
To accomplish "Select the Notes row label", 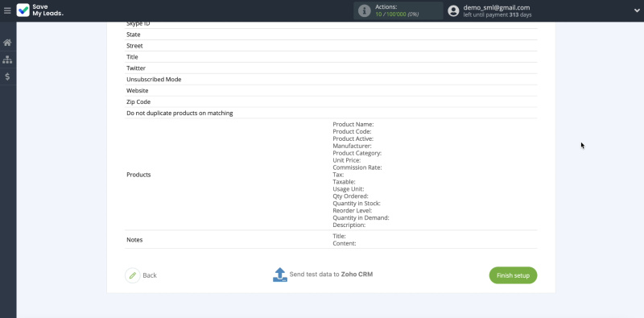I will pyautogui.click(x=134, y=240).
